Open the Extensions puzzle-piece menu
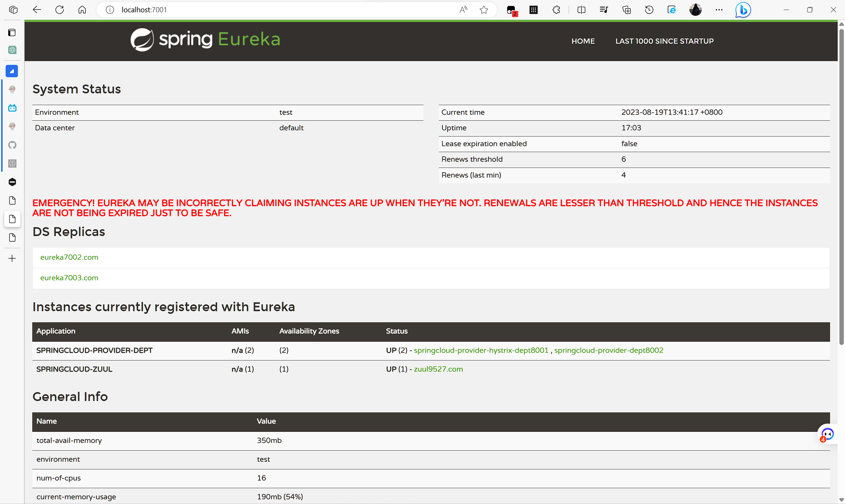The image size is (845, 504). click(556, 10)
